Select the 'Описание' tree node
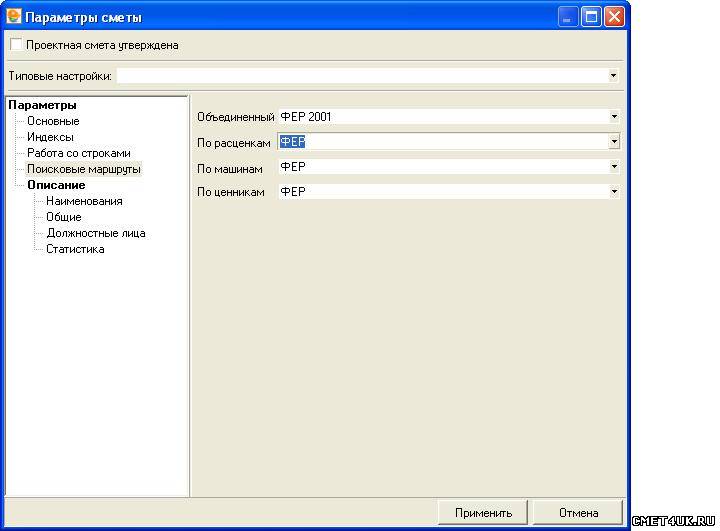Screen dimensions: 720x531 tap(56, 185)
